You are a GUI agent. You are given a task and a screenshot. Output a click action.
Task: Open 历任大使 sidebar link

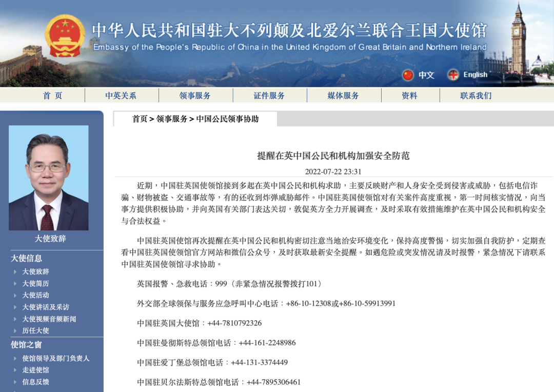point(36,331)
